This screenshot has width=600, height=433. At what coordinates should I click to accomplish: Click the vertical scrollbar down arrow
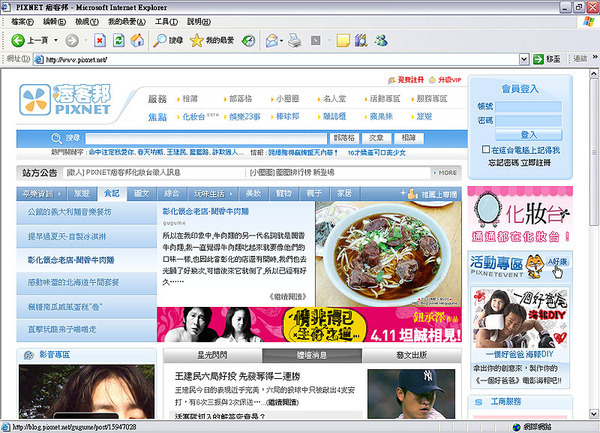593,413
